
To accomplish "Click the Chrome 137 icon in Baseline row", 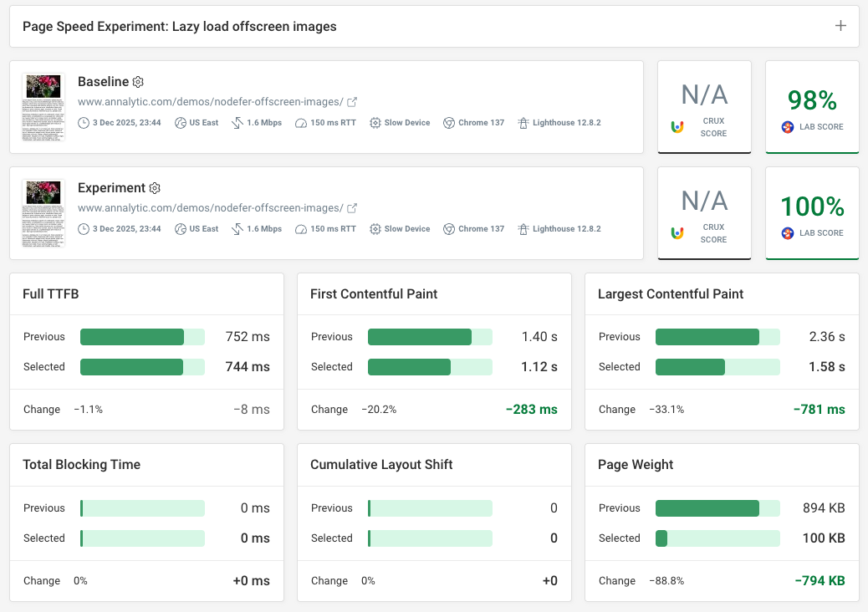I will (x=449, y=123).
